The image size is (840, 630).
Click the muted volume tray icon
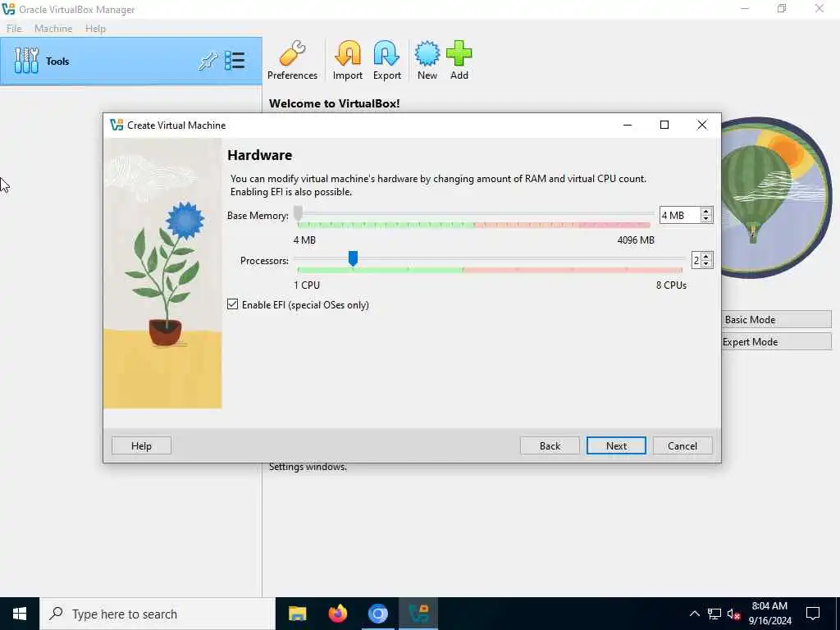[x=734, y=614]
